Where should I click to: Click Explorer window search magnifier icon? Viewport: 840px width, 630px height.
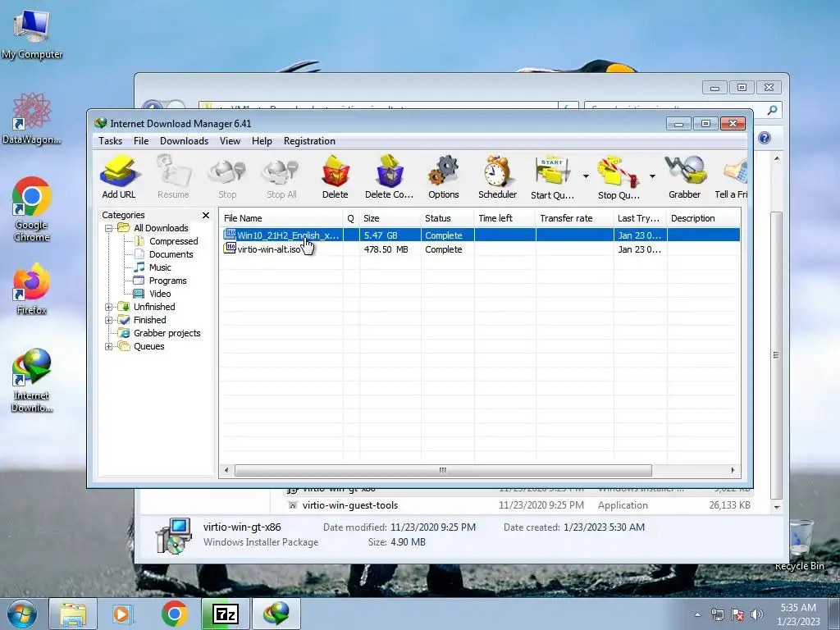tap(772, 110)
